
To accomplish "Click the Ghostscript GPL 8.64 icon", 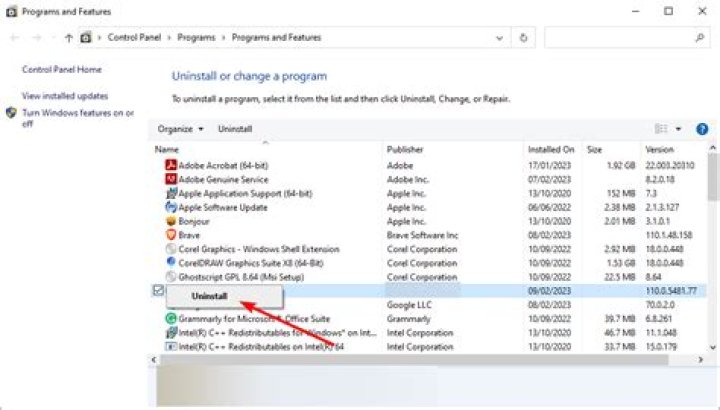I will (x=171, y=276).
